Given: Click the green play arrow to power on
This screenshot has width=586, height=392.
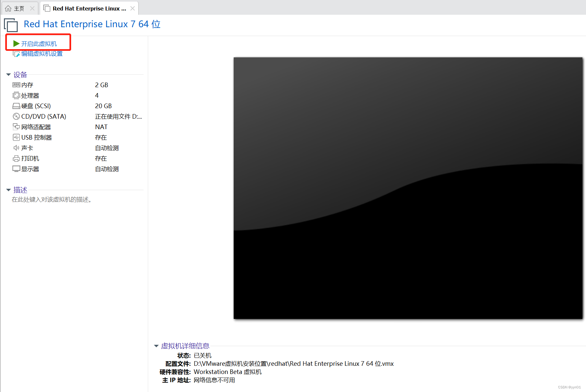Looking at the screenshot, I should coord(16,43).
